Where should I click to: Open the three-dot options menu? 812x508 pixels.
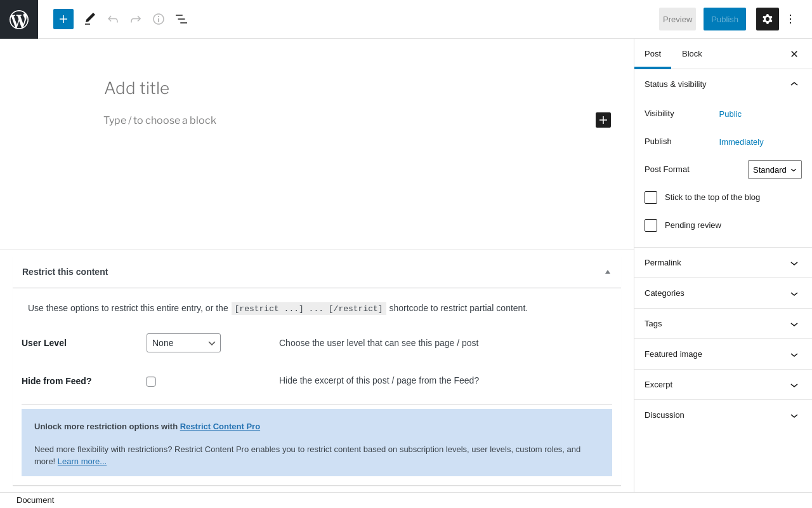[x=790, y=19]
